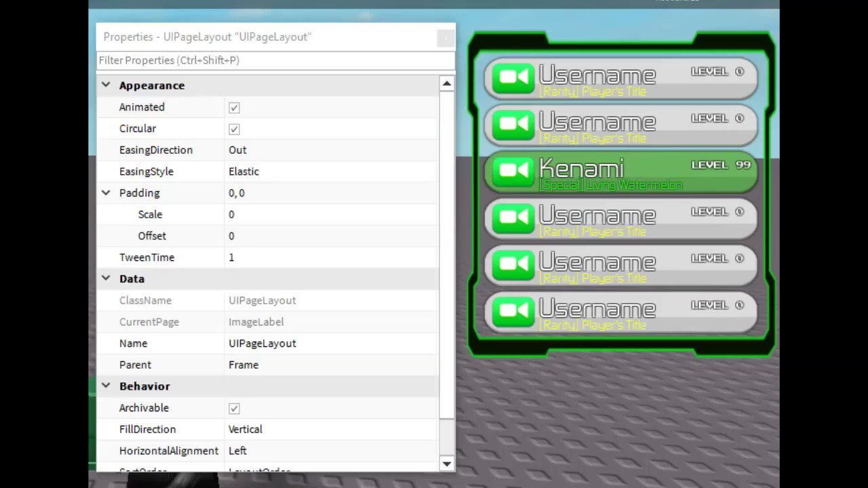Collapse the Data section
This screenshot has width=868, height=488.
coord(106,278)
